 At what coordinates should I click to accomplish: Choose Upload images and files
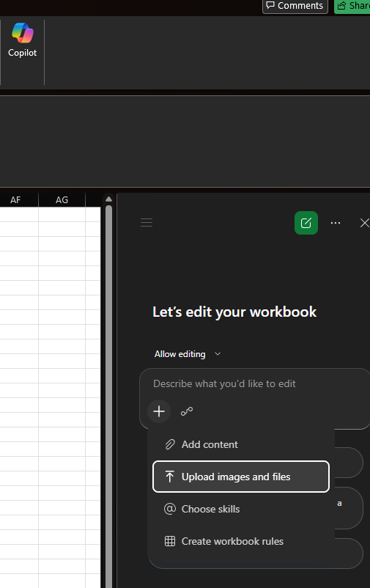coord(240,477)
